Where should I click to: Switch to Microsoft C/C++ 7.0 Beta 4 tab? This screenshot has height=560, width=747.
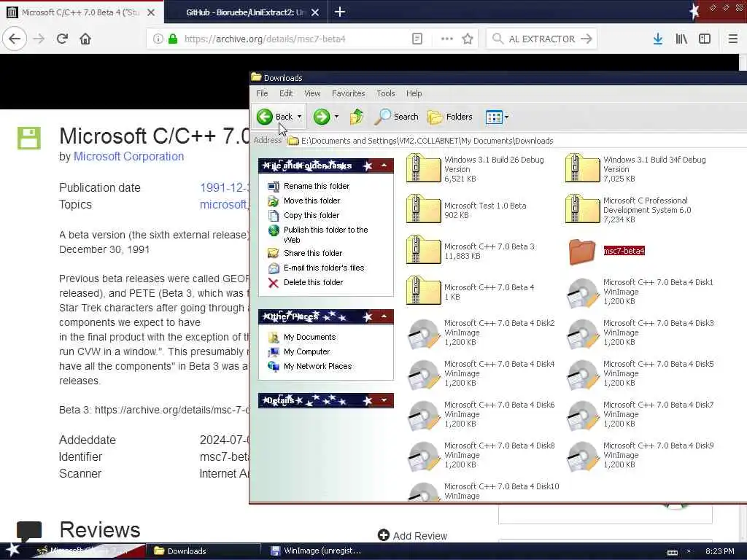coord(80,12)
